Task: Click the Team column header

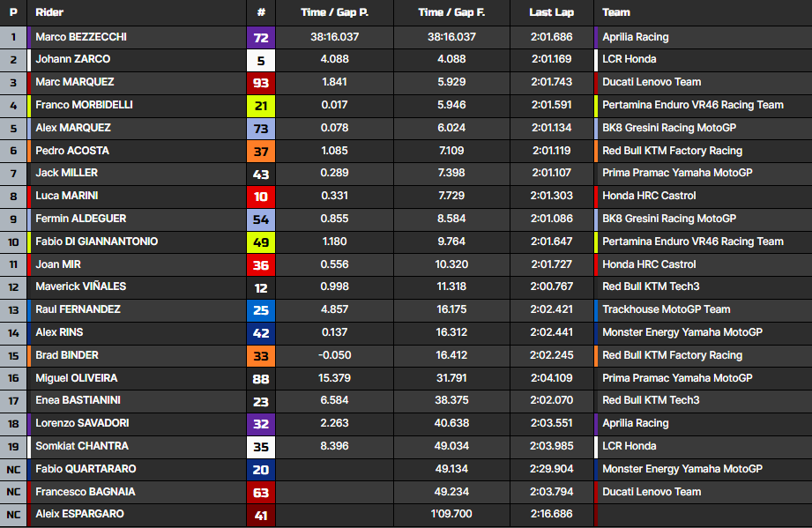Action: [616, 12]
